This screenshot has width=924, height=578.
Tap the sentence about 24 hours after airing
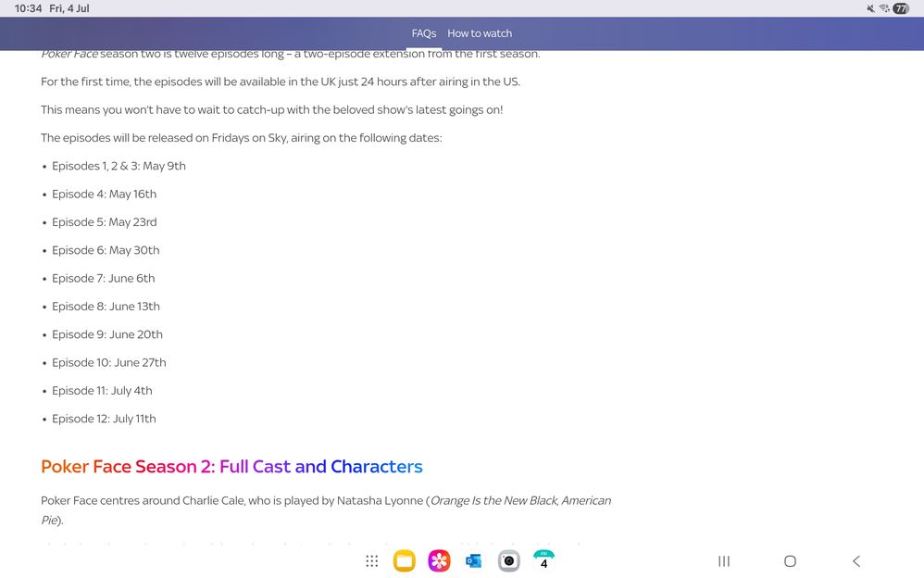pos(281,82)
